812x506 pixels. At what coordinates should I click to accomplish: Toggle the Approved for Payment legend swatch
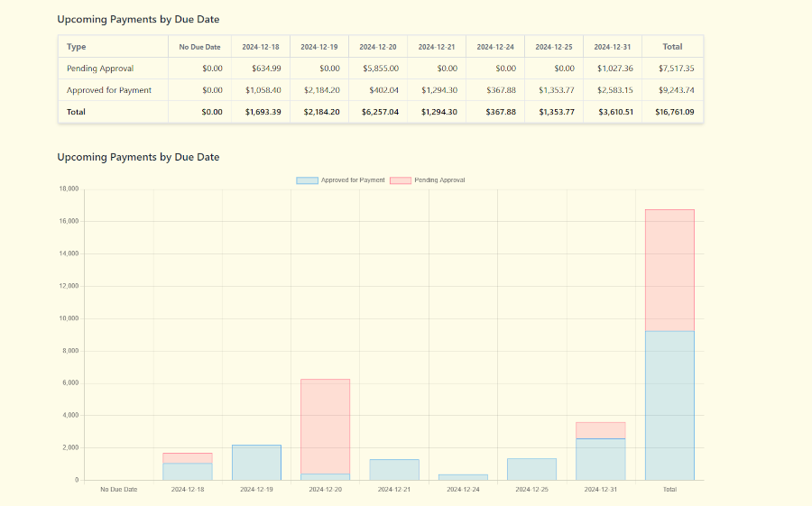tap(307, 180)
